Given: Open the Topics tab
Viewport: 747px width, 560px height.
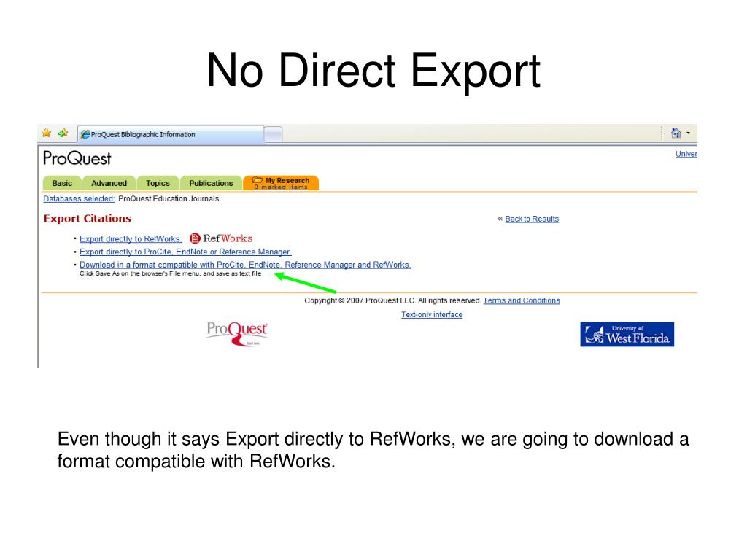Looking at the screenshot, I should 158,183.
